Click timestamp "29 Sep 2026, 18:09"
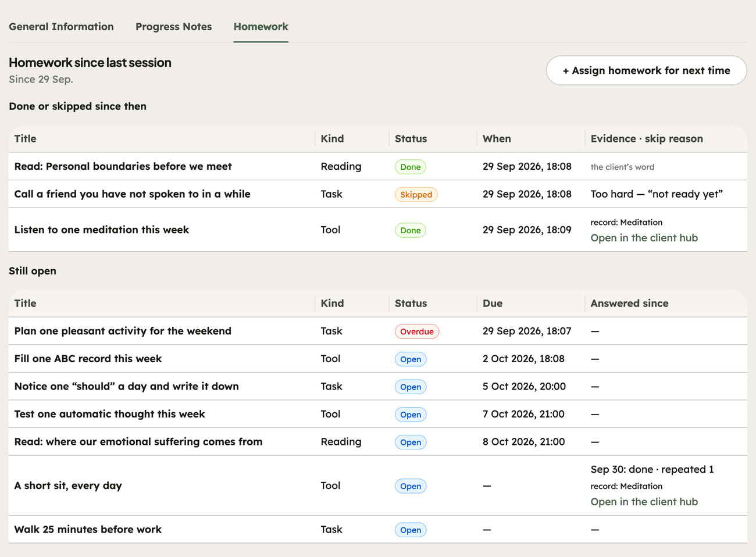 [527, 230]
